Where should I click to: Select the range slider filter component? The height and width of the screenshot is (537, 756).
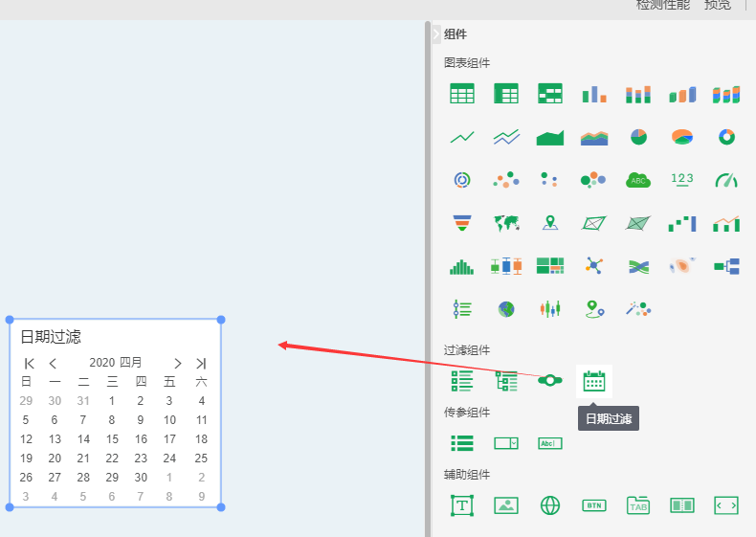point(550,381)
